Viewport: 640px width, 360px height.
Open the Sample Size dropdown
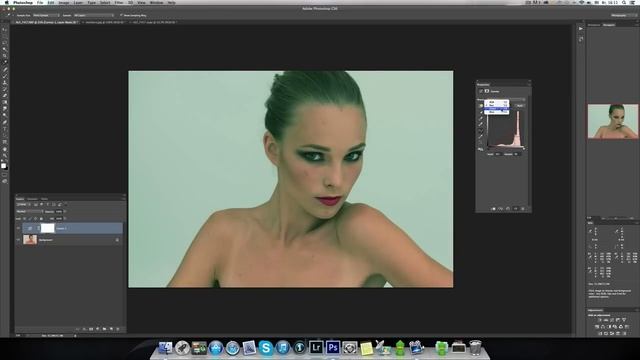click(46, 16)
